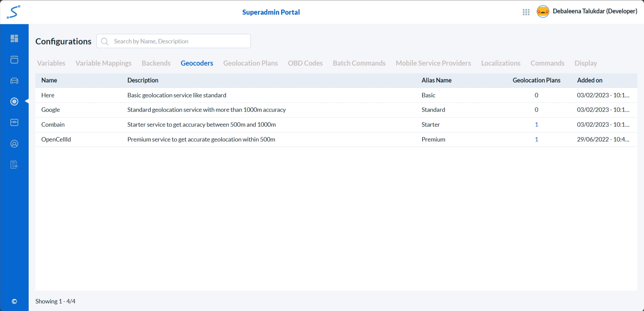Open the vehicles car icon in the sidebar
Image resolution: width=644 pixels, height=311 pixels.
tap(14, 81)
